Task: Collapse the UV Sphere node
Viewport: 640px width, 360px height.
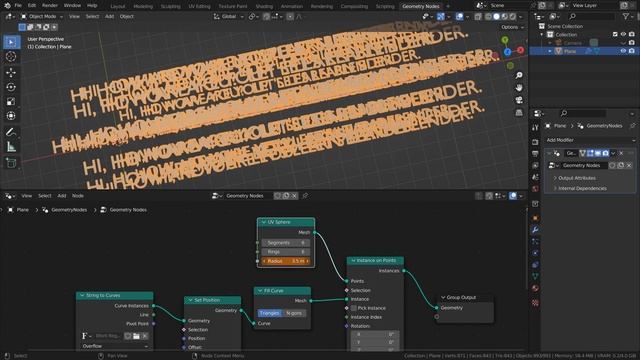Action: [x=264, y=222]
